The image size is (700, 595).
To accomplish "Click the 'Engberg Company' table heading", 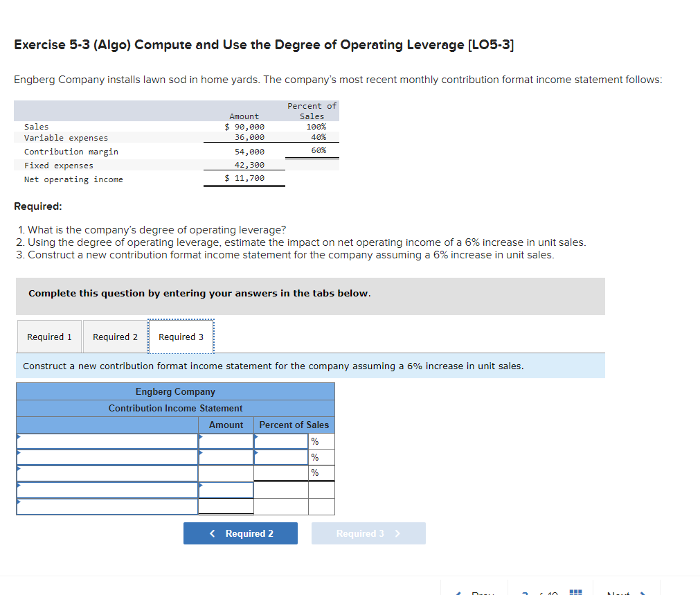I will 175,392.
